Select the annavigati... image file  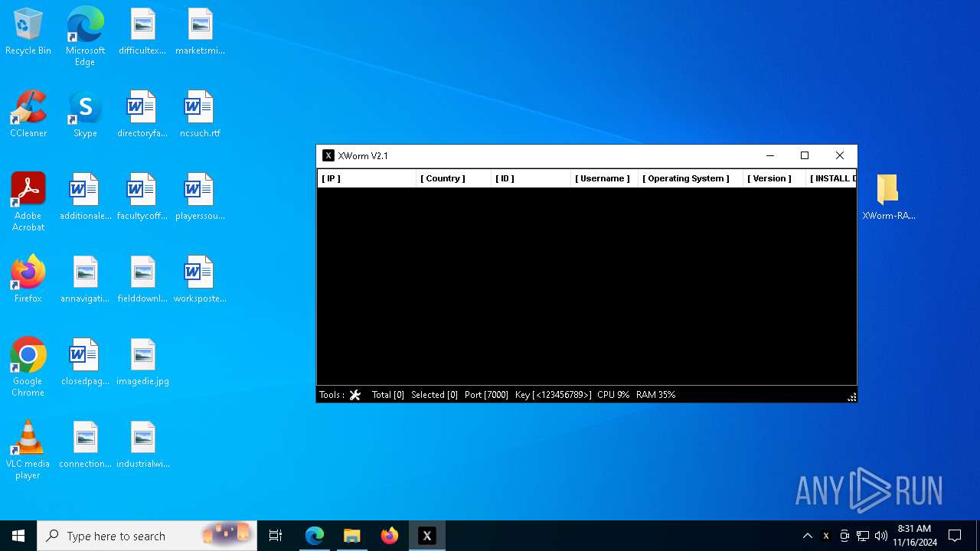click(85, 279)
